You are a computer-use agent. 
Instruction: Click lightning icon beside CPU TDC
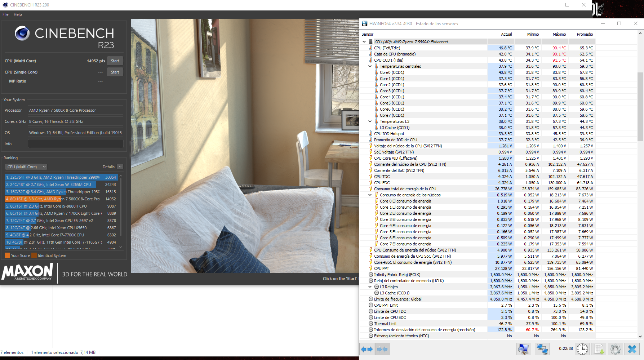370,177
